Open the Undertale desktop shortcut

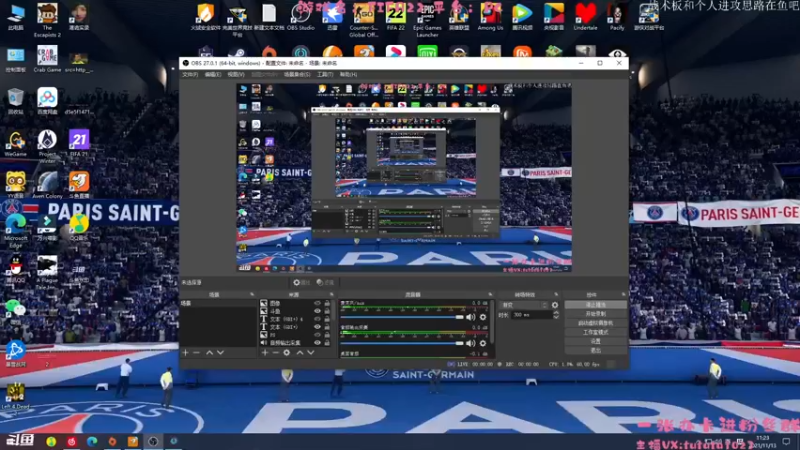click(x=585, y=17)
